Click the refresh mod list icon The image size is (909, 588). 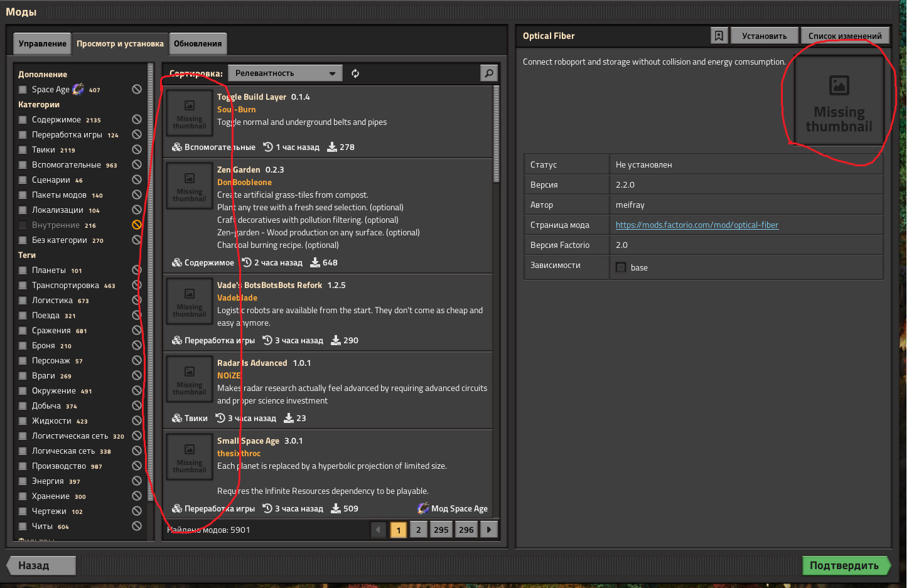click(355, 73)
